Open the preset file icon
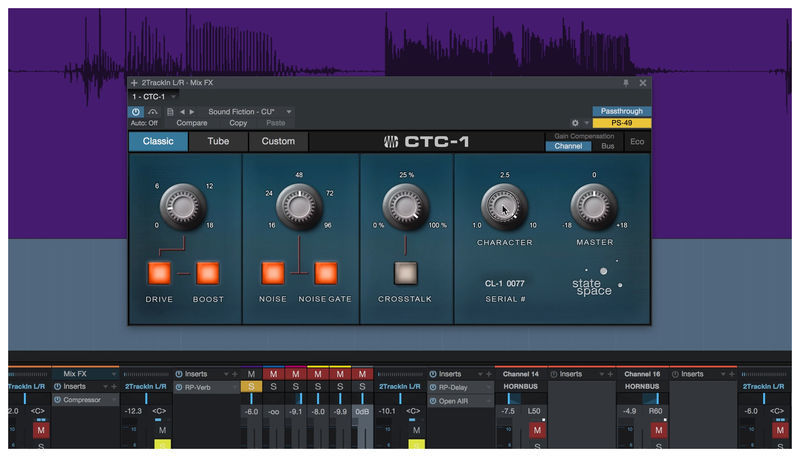Screen dimensions: 800x457 [x=170, y=112]
